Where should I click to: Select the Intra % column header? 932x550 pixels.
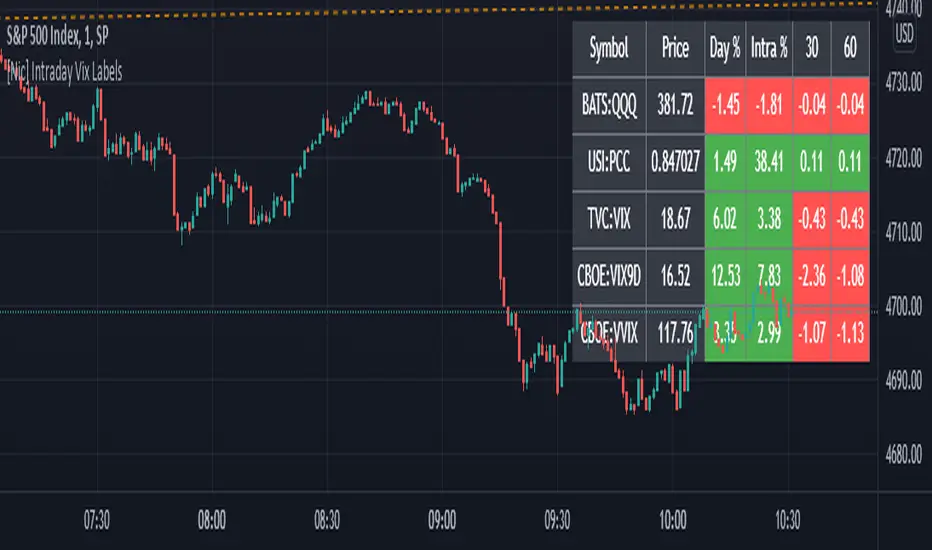pos(770,47)
